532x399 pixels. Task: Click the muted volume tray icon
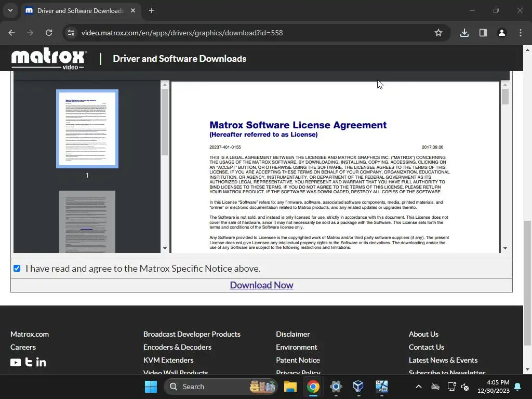click(465, 387)
